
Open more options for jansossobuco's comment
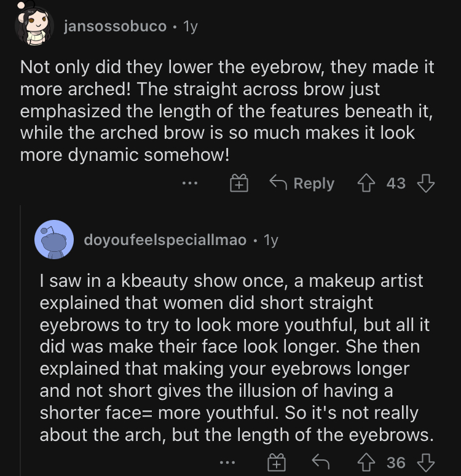190,183
